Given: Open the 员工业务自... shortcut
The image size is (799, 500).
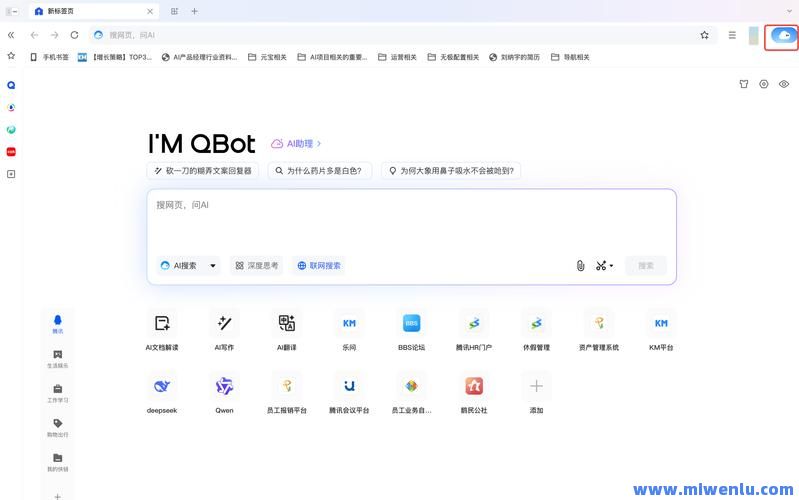Looking at the screenshot, I should pos(412,393).
